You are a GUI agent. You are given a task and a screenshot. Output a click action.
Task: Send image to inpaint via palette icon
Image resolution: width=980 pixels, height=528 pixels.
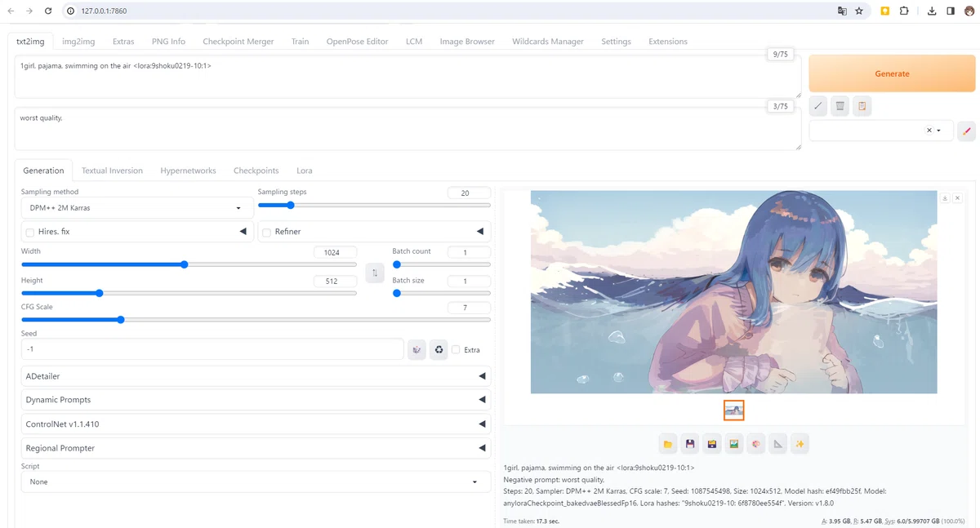[x=756, y=444]
